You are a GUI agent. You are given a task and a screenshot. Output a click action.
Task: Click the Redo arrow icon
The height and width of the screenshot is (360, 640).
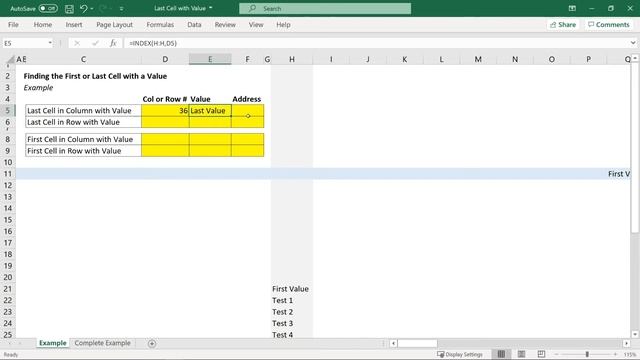point(103,9)
